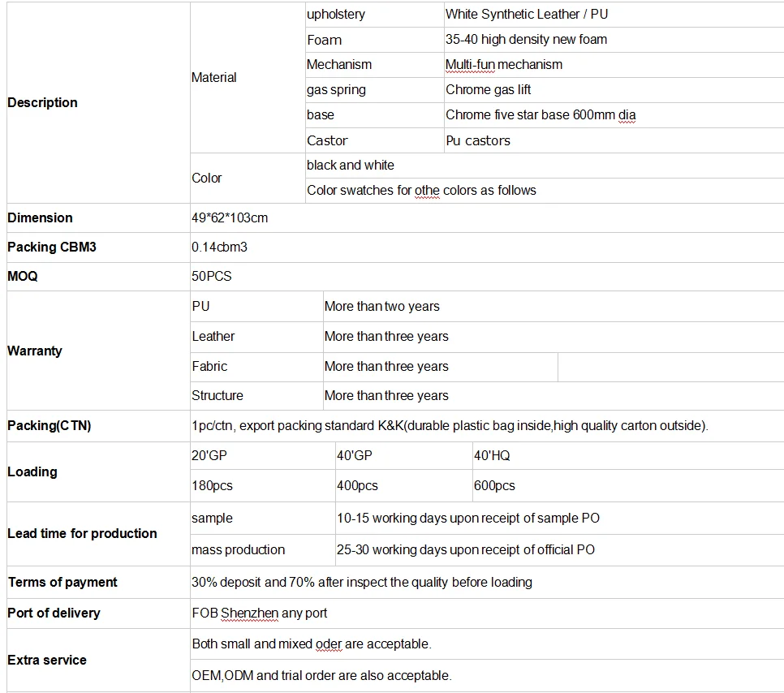Click the 30% deposit payment terms text

pos(361,583)
